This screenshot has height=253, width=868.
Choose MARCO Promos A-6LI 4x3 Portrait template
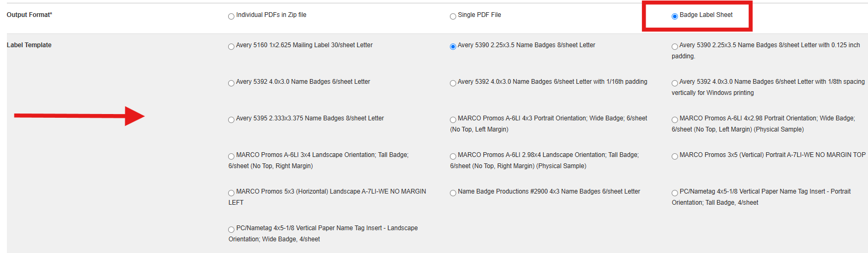coord(453,120)
